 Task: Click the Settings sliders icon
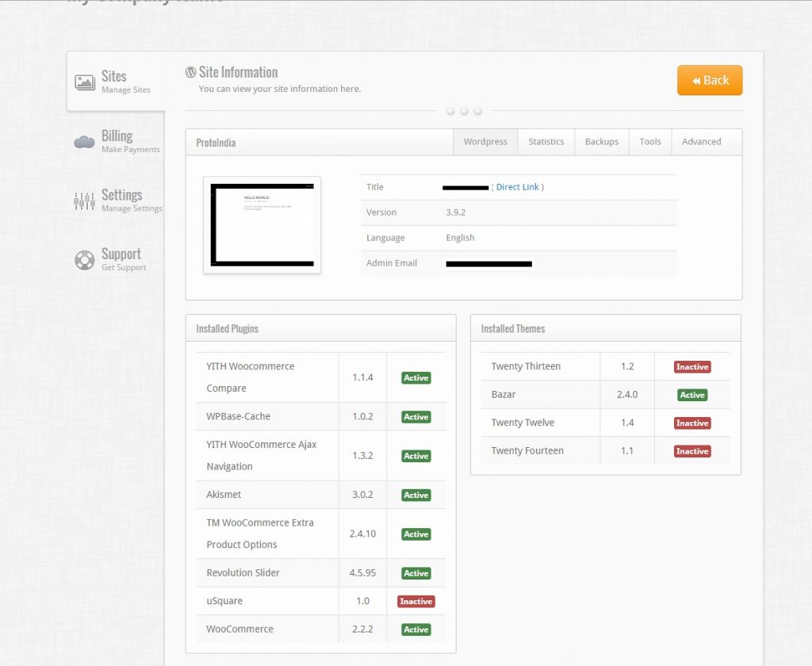pos(84,201)
